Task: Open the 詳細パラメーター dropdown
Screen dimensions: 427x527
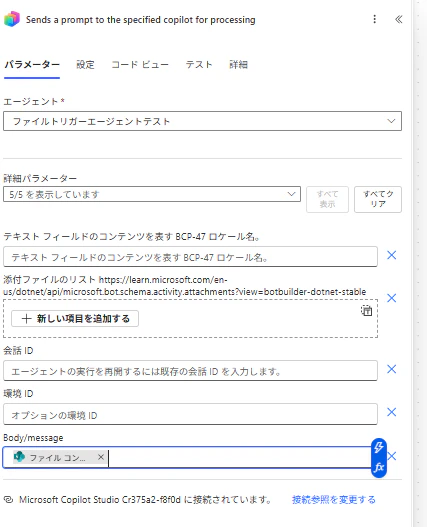Action: [152, 194]
